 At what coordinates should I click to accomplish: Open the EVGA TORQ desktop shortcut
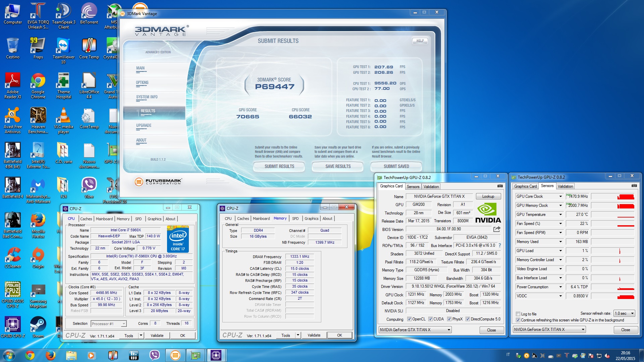pos(38,16)
